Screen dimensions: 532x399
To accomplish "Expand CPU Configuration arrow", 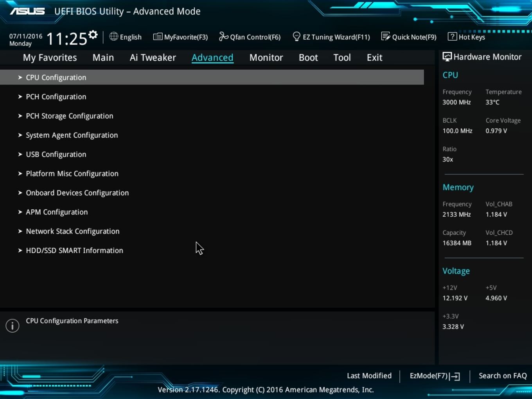I will tap(20, 77).
